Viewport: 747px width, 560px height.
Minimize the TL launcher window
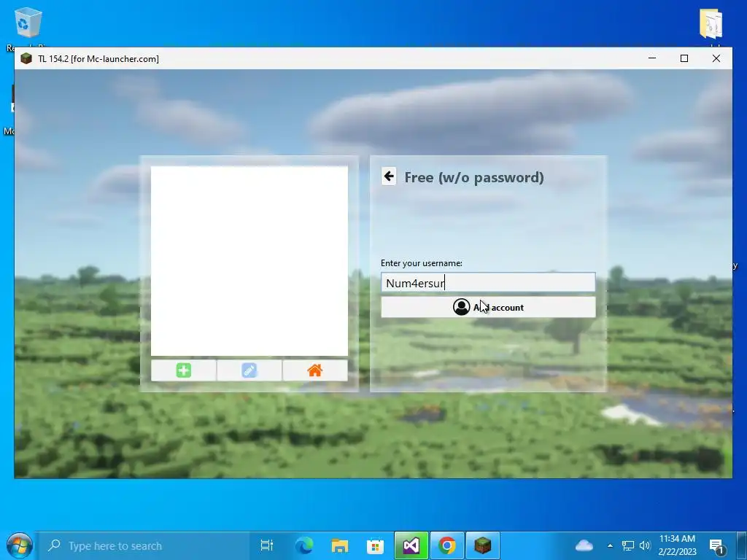click(652, 58)
